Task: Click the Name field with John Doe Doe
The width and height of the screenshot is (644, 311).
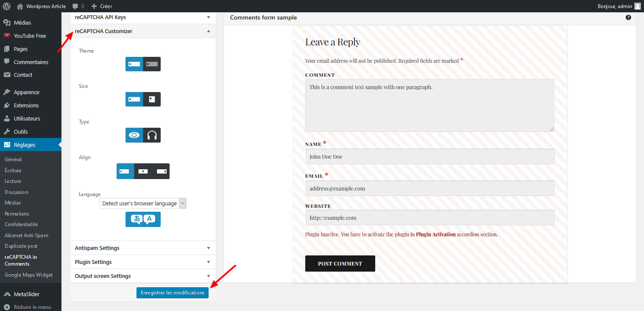Action: (x=430, y=156)
